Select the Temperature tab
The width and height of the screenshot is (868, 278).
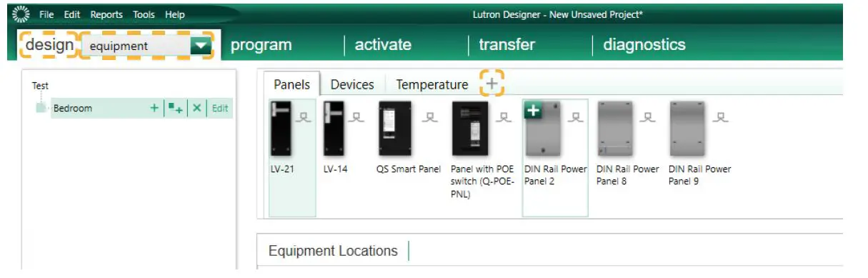[432, 84]
